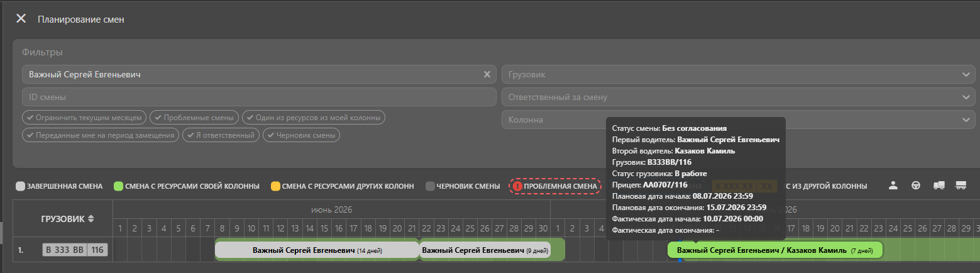The height and width of the screenshot is (273, 980).
Task: Sort by Грузовик column header arrows
Action: tap(91, 219)
